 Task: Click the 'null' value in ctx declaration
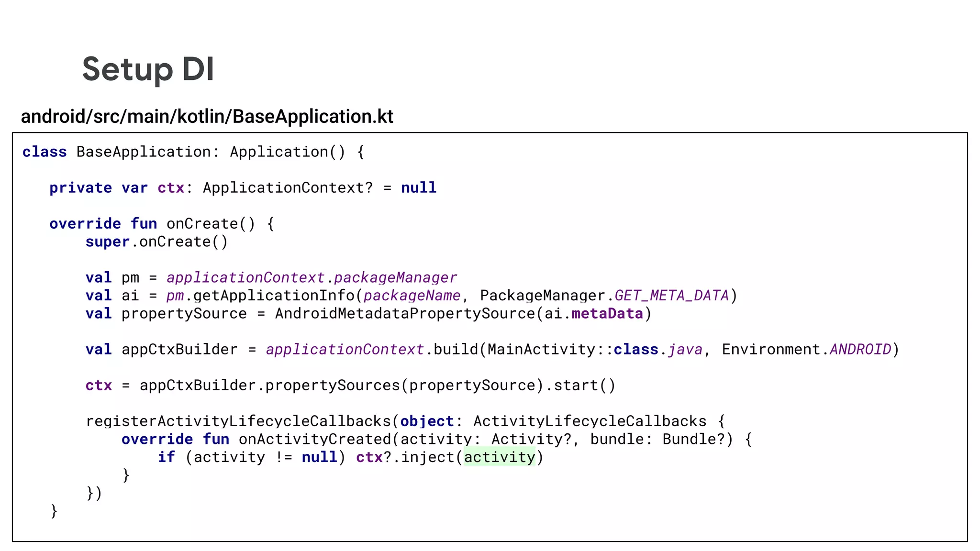pos(418,188)
